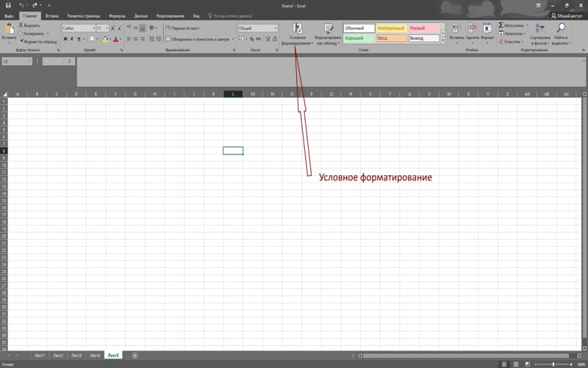This screenshot has height=368, width=588.
Task: Apply cell borders icon
Action: coord(92,39)
